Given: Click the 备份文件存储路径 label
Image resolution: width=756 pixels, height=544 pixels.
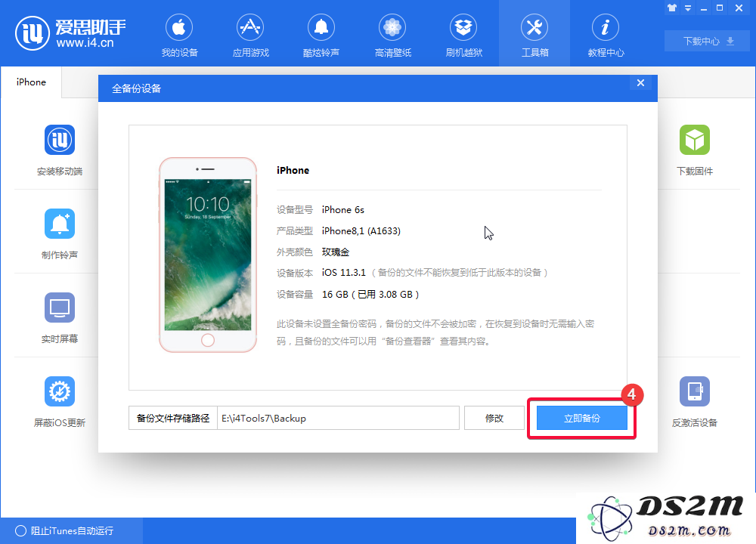Looking at the screenshot, I should click(x=173, y=419).
